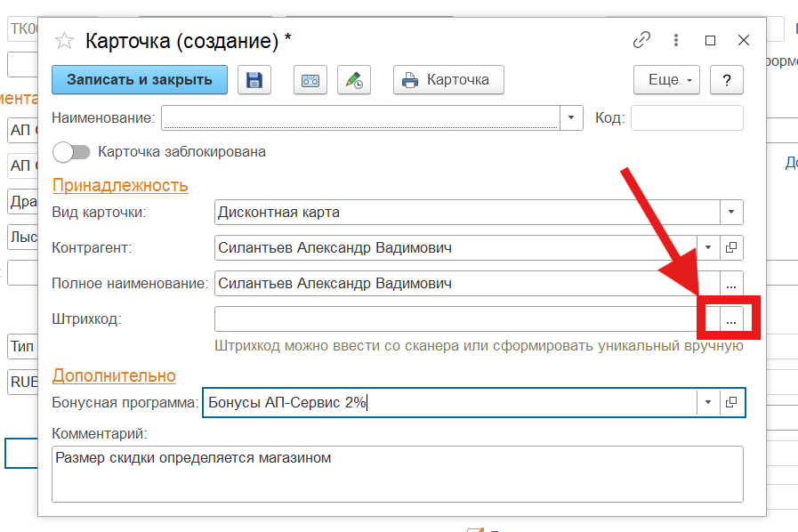Click Записать и закрыть button
Screen dimensions: 798x532
[140, 80]
